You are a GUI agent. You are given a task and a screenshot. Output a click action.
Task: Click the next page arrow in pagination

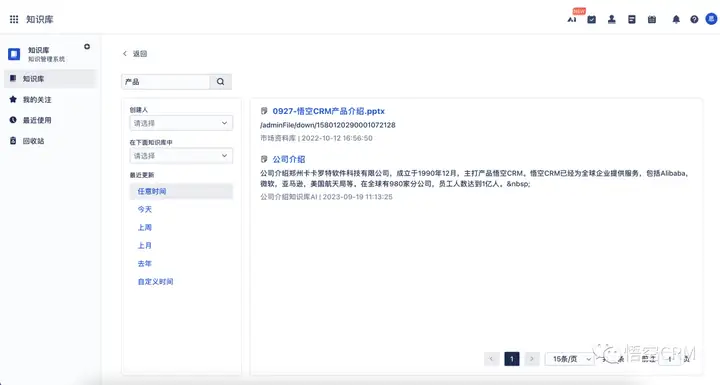click(532, 359)
